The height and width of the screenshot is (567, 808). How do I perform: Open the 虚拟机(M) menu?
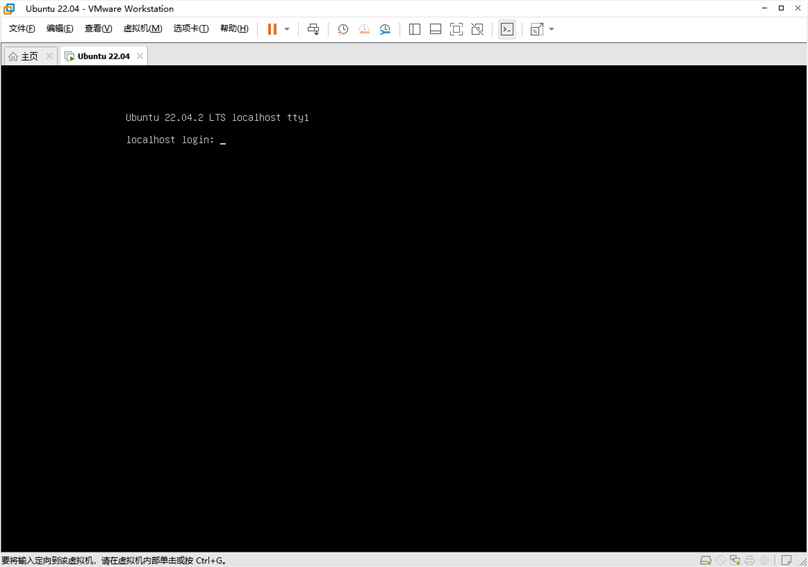(143, 28)
